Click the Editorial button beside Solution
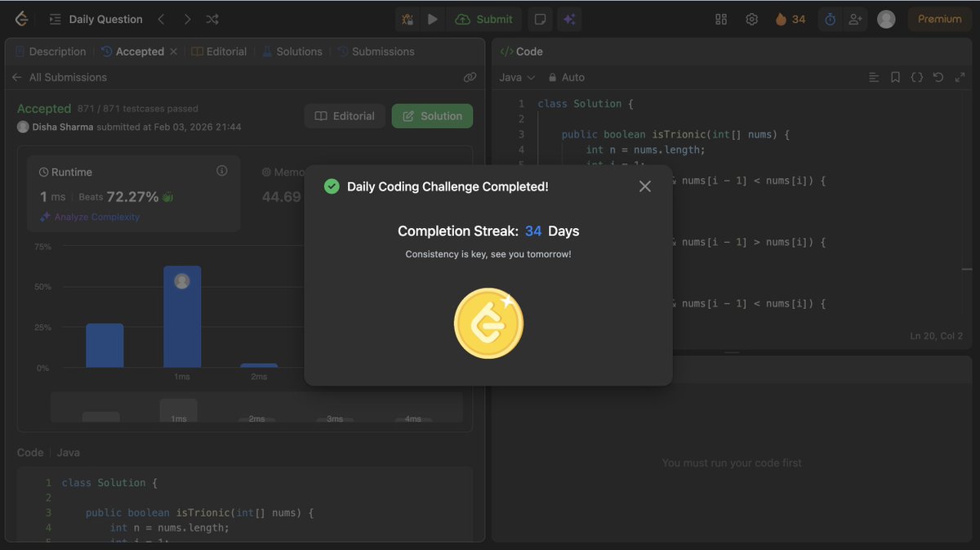The width and height of the screenshot is (980, 550). pos(345,116)
